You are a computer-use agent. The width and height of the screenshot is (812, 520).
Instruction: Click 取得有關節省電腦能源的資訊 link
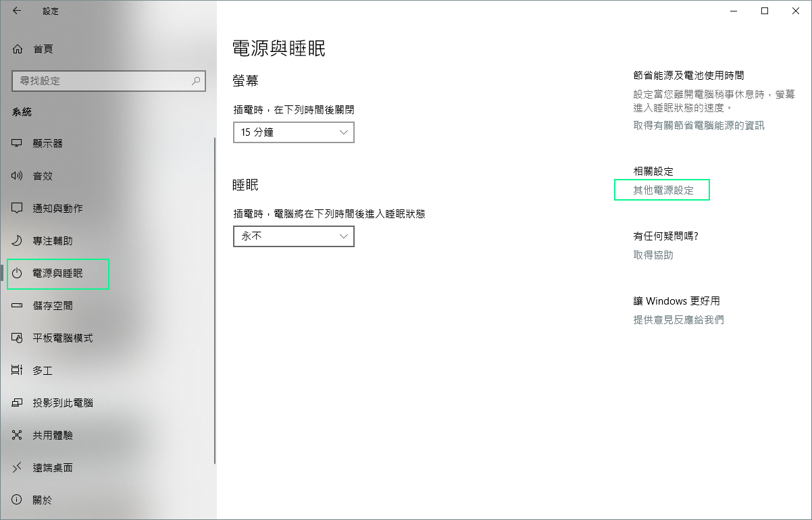699,126
